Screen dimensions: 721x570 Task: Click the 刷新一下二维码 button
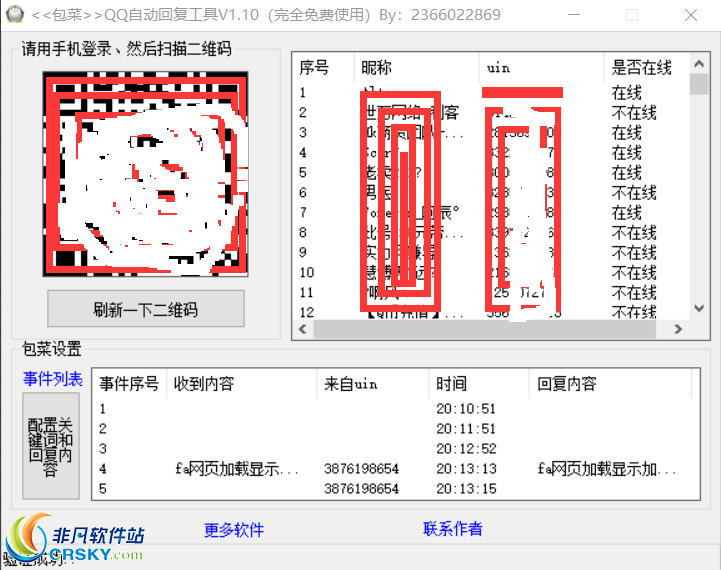(x=146, y=309)
